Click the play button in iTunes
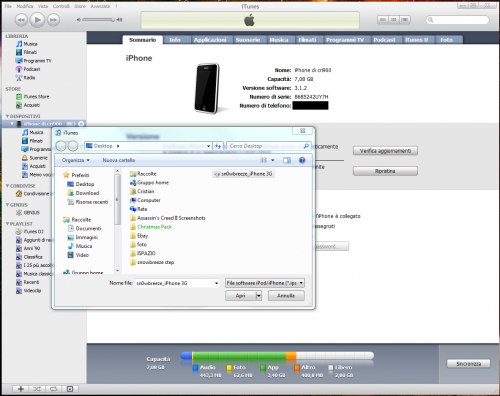The height and width of the screenshot is (396, 500). tap(37, 20)
